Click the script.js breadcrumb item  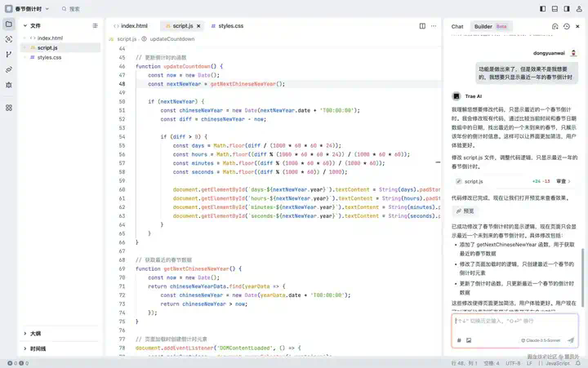click(127, 39)
